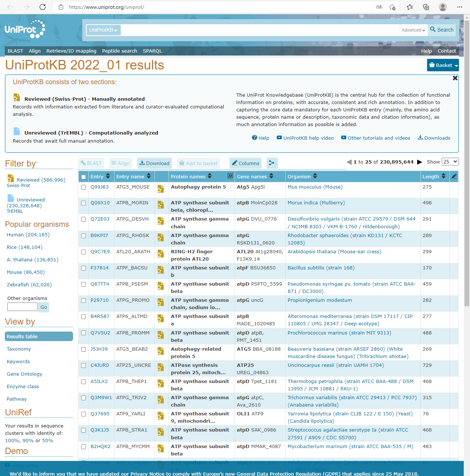Screen dimensions: 470x476
Task: Toggle the select-all entries checkbox
Action: (x=84, y=177)
